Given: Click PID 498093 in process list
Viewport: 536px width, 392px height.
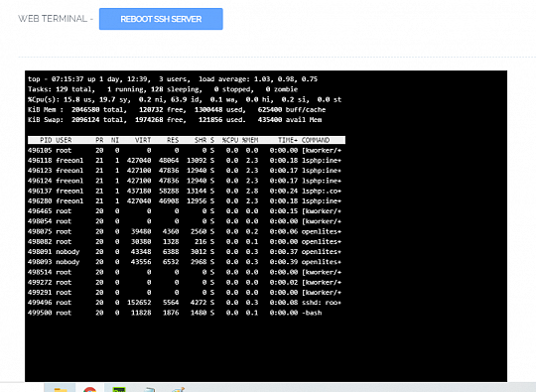Looking at the screenshot, I should 40,262.
